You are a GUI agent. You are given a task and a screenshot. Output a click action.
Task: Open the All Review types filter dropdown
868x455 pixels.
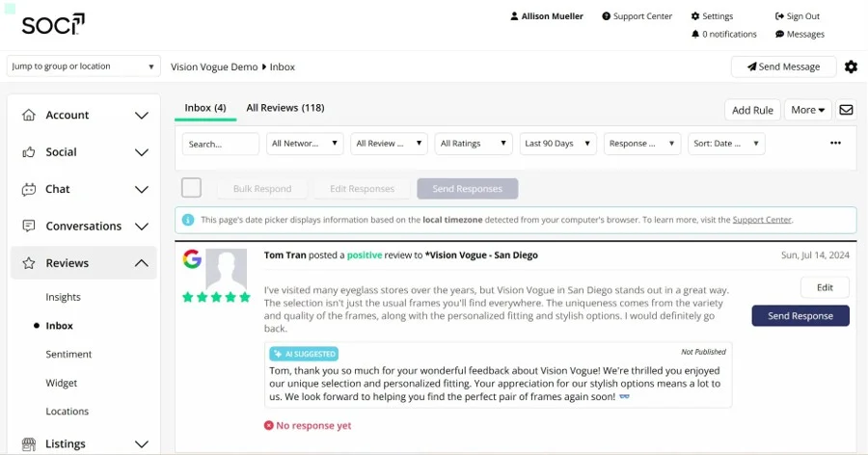(x=390, y=144)
